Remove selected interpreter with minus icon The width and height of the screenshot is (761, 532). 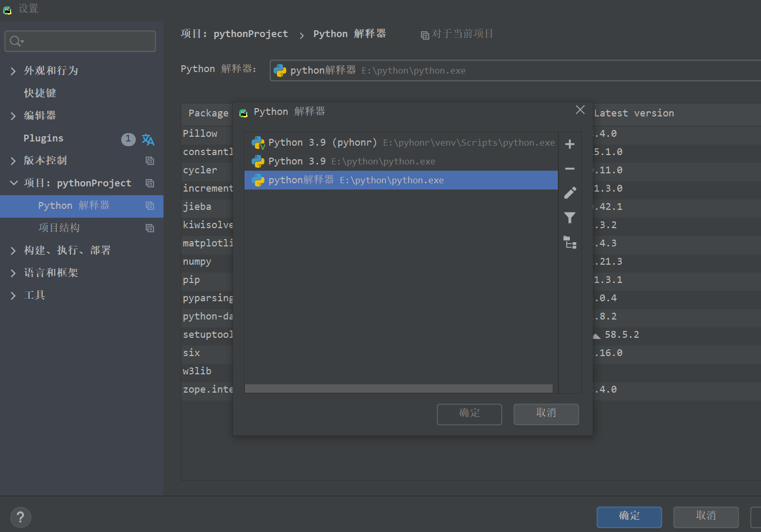point(570,169)
